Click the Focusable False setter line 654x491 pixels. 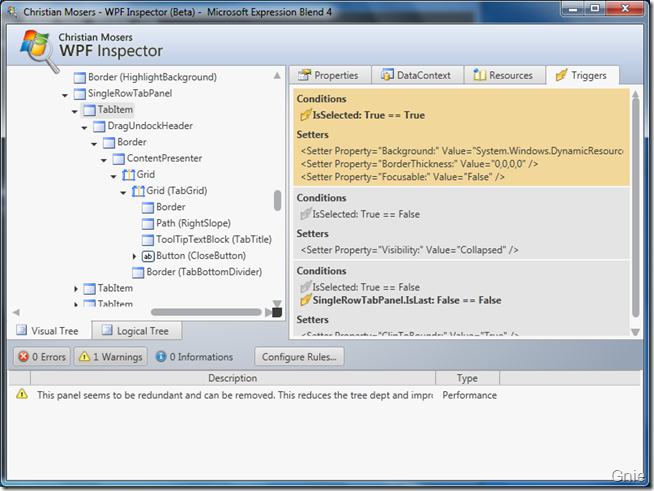pos(402,177)
